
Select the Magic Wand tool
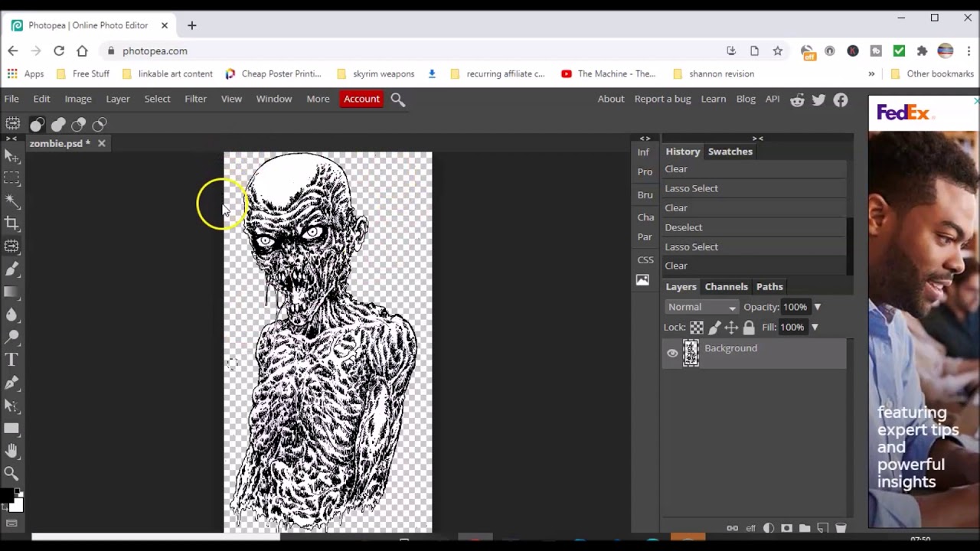(11, 201)
